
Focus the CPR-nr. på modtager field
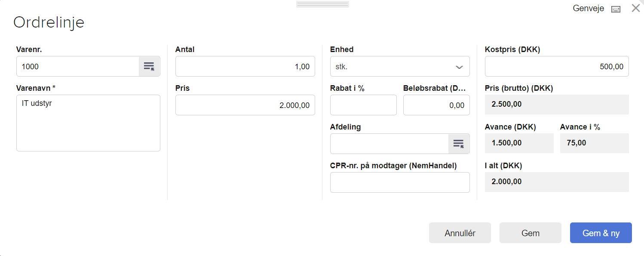pos(399,182)
